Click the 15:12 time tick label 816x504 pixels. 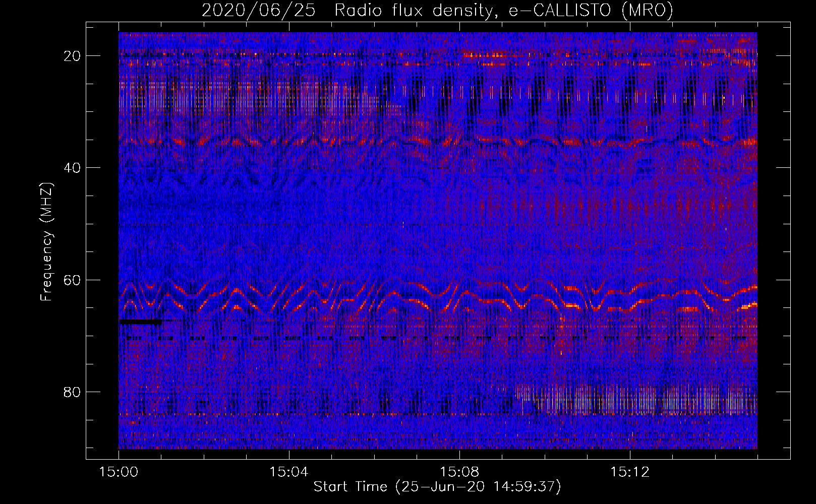(629, 472)
